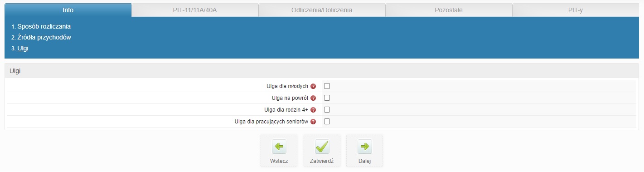The width and height of the screenshot is (644, 172).
Task: Switch to the PIT-11/11A/40A tab
Action: tap(195, 10)
